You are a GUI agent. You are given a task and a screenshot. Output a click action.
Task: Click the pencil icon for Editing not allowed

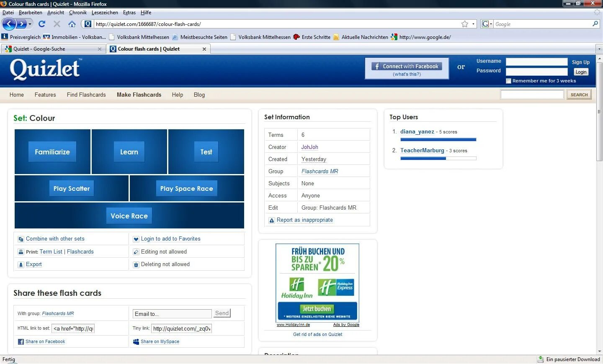(x=136, y=252)
